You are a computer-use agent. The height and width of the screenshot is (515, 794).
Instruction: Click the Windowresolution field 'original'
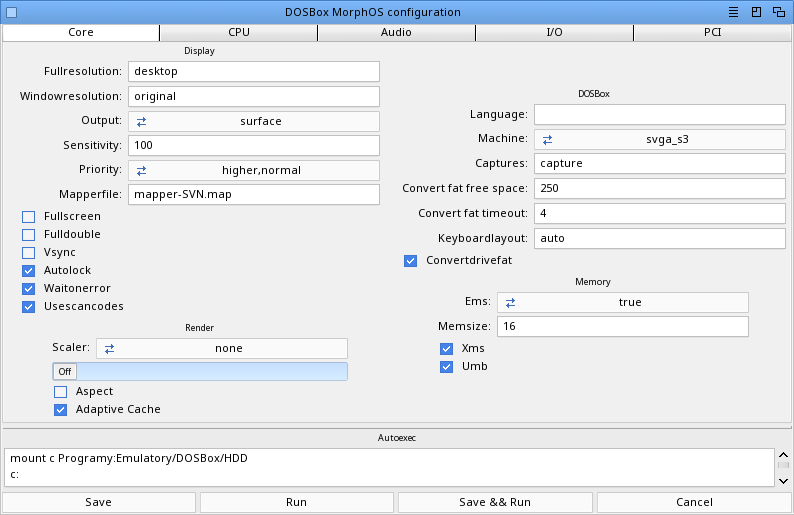254,96
